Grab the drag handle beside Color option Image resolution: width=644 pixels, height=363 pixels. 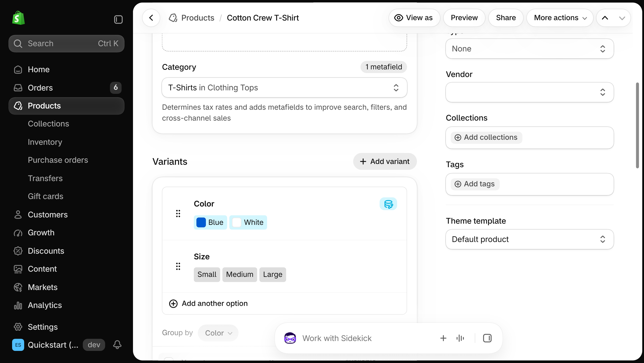pyautogui.click(x=178, y=213)
